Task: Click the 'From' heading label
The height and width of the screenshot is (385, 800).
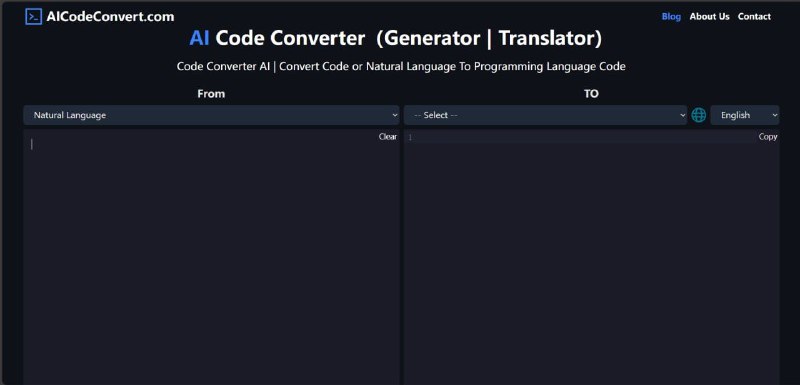Action: [x=211, y=94]
